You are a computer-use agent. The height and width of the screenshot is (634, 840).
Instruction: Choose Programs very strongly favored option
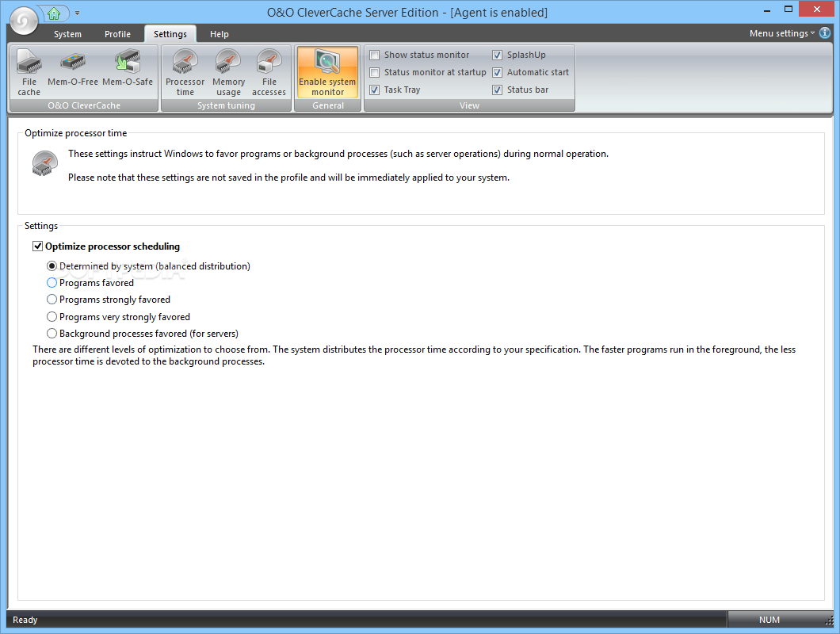[52, 317]
